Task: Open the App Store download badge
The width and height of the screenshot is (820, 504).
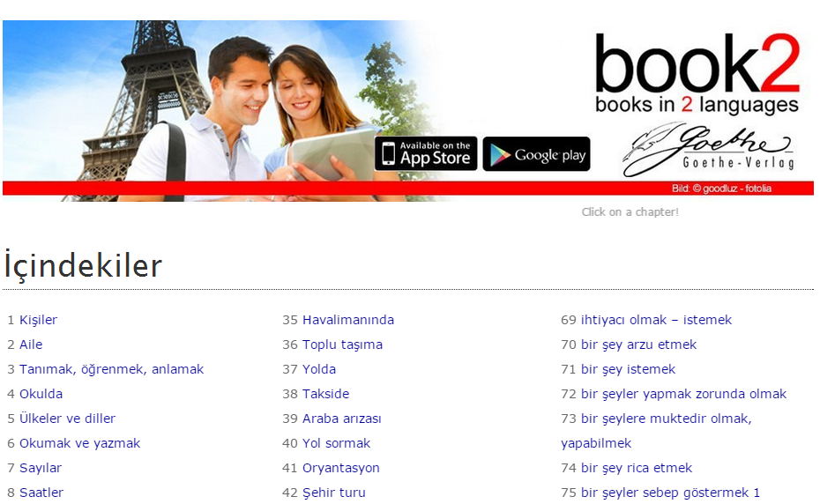Action: [426, 153]
